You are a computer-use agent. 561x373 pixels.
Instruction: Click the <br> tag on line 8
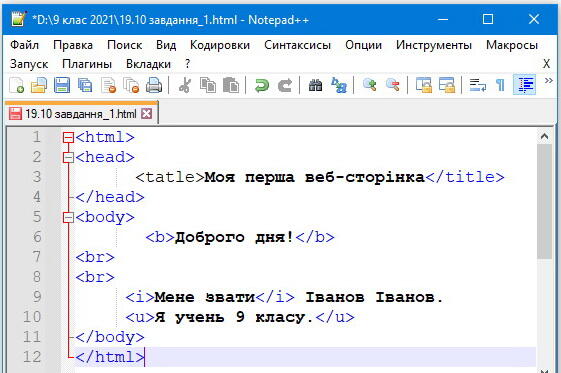pyautogui.click(x=95, y=277)
